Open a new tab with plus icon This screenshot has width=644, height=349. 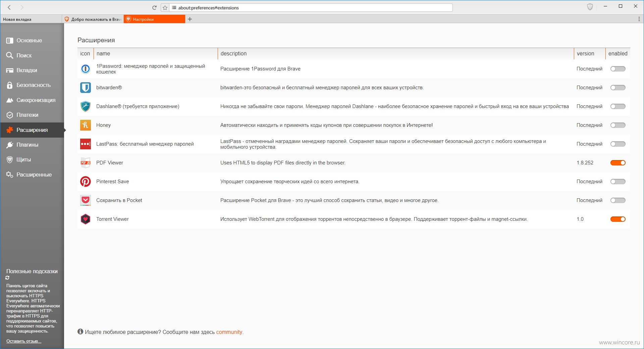point(190,19)
